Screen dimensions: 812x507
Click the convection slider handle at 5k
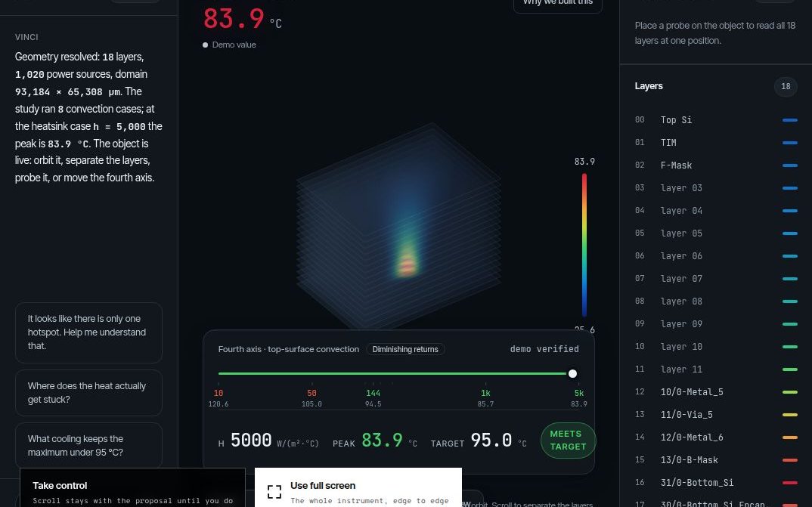pyautogui.click(x=572, y=373)
